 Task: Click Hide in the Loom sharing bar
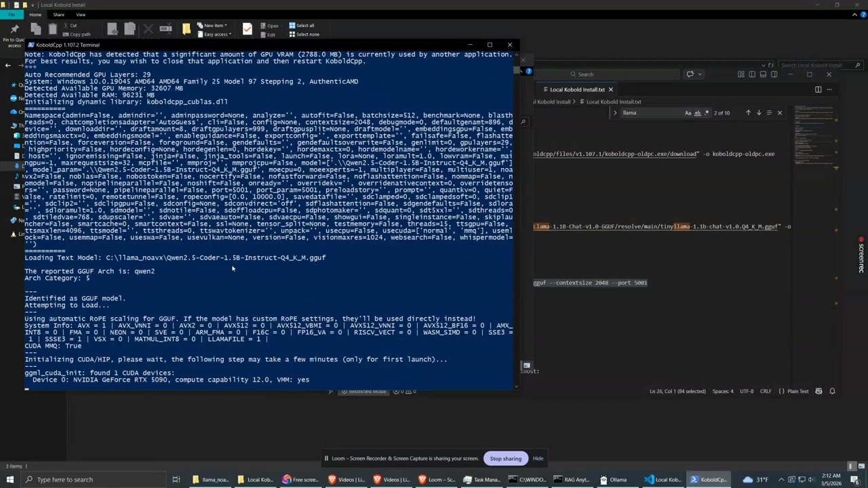click(x=538, y=458)
